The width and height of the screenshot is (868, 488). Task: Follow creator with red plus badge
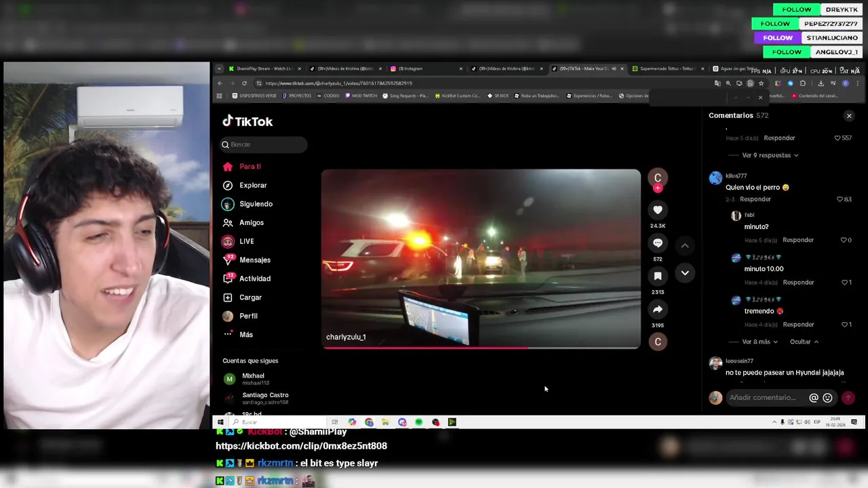tap(657, 188)
